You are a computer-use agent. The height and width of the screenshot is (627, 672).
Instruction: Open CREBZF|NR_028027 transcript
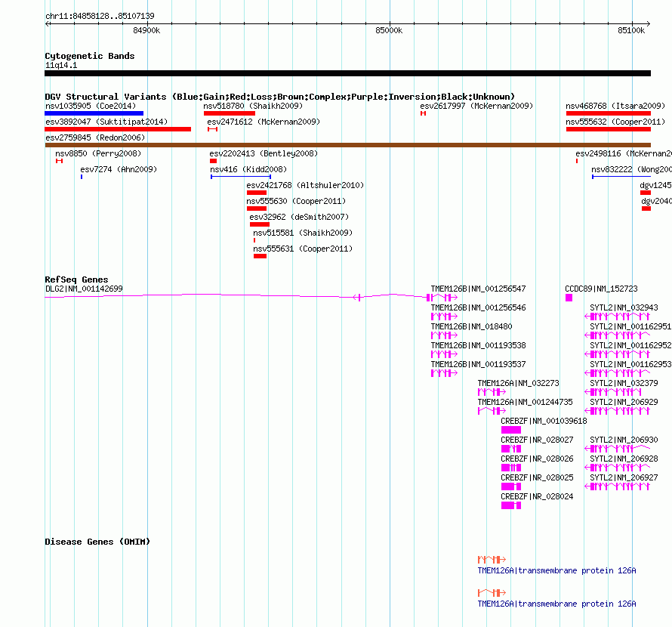[x=511, y=449]
